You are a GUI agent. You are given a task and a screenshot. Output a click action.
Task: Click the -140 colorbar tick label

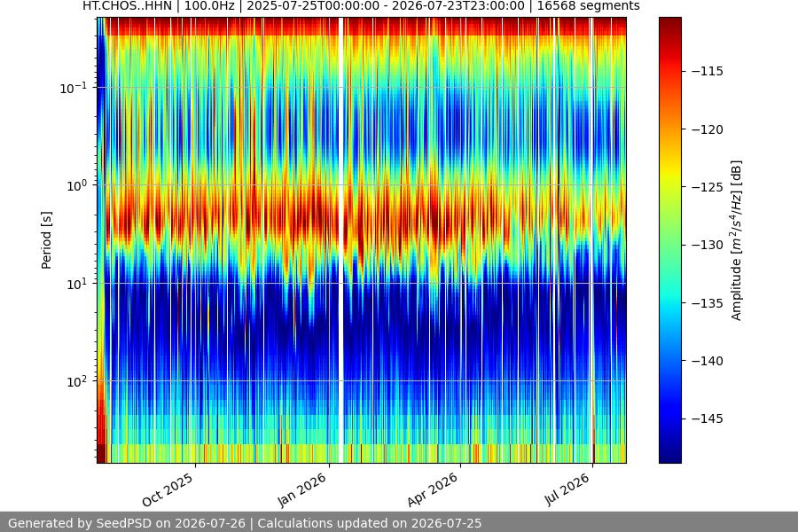pyautogui.click(x=708, y=361)
